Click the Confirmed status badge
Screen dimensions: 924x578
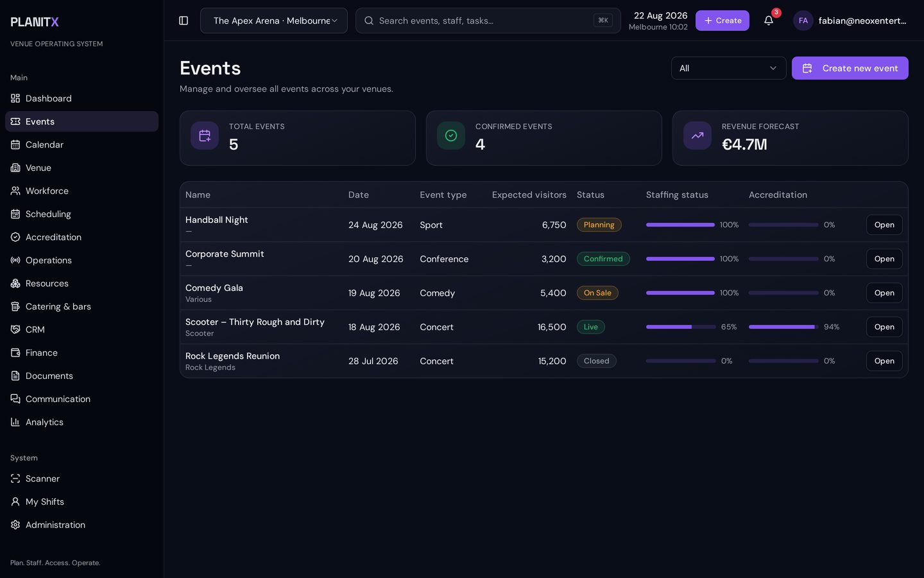pos(603,259)
